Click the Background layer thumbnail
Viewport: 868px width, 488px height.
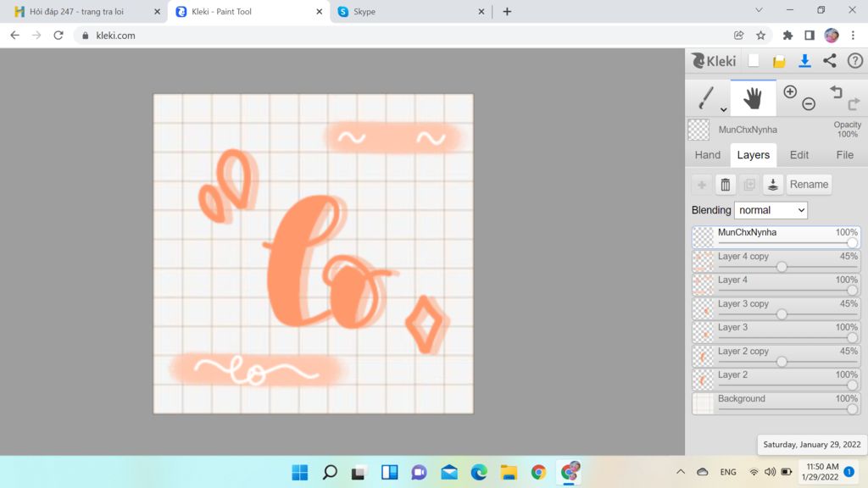tap(703, 404)
